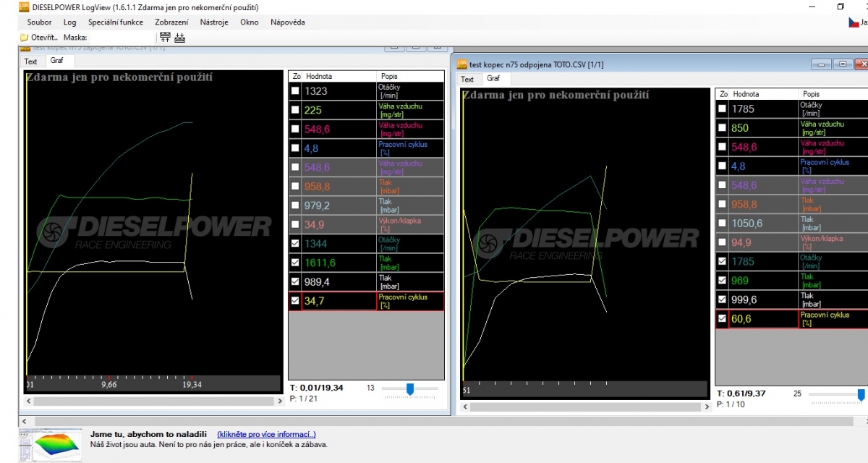Uncheck the 60,6 Pracovní cyklus checkbox
The width and height of the screenshot is (868, 463).
pos(722,318)
